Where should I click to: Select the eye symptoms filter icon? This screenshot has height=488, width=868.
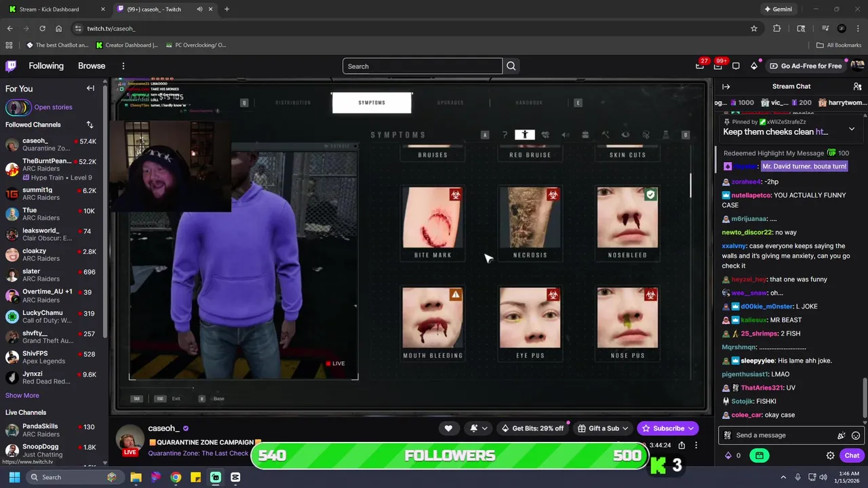(625, 135)
